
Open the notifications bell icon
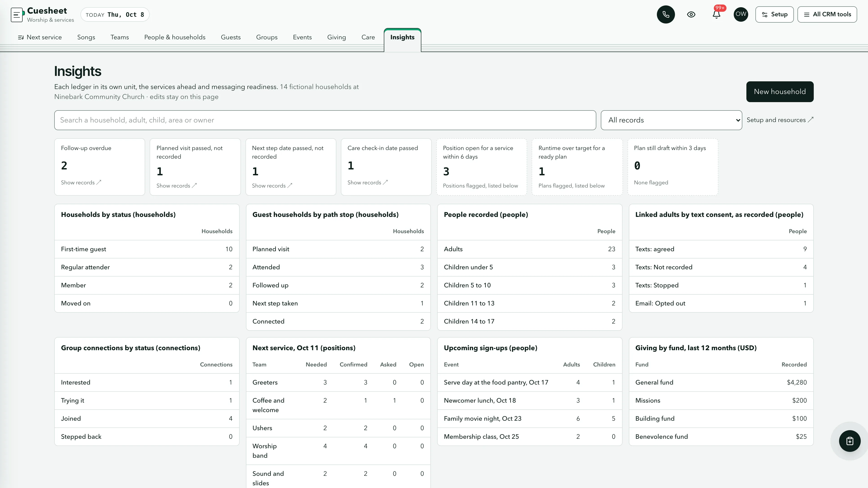(716, 14)
